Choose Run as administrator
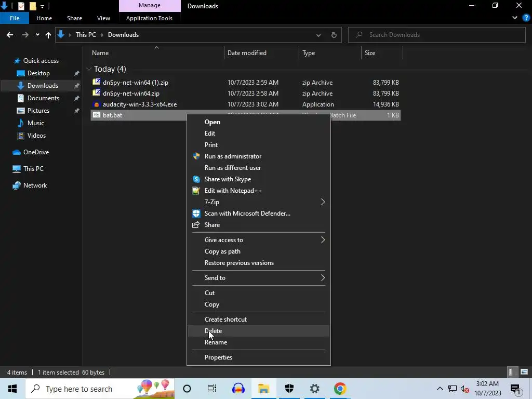Viewport: 532px width, 399px height. pyautogui.click(x=259, y=156)
